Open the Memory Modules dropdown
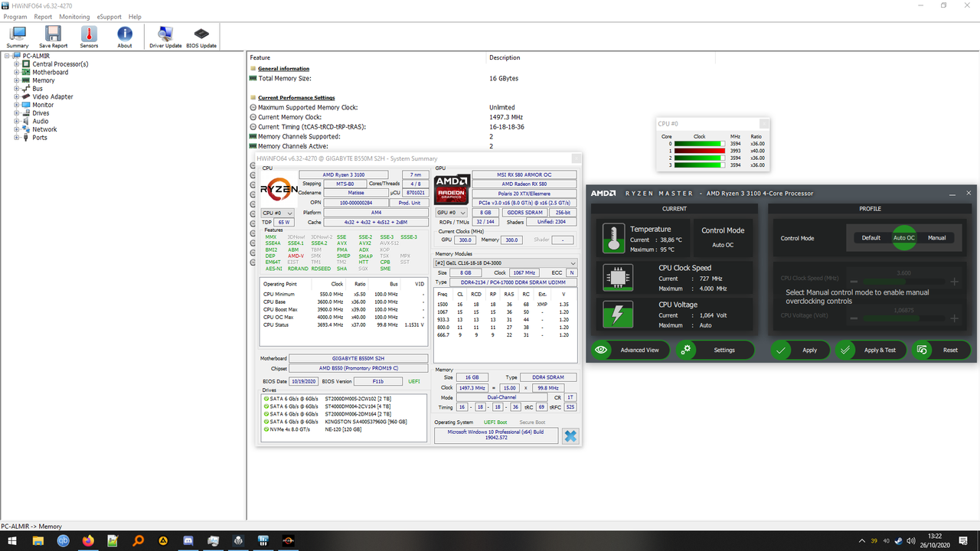 (x=506, y=263)
